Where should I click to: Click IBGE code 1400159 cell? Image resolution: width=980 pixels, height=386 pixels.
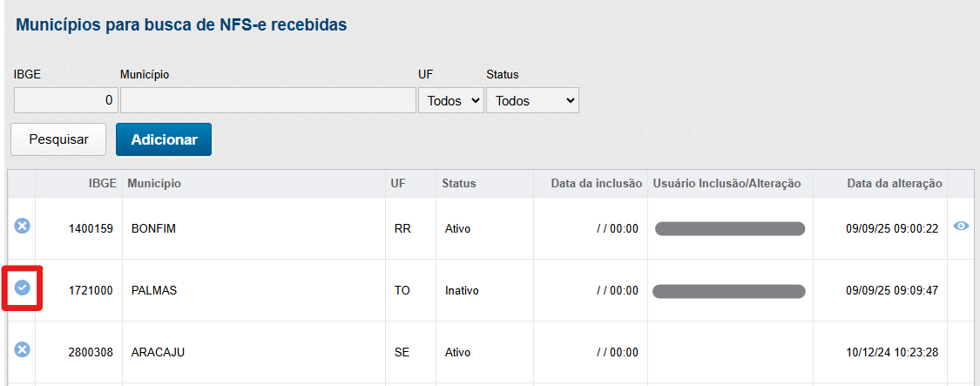[x=91, y=228]
